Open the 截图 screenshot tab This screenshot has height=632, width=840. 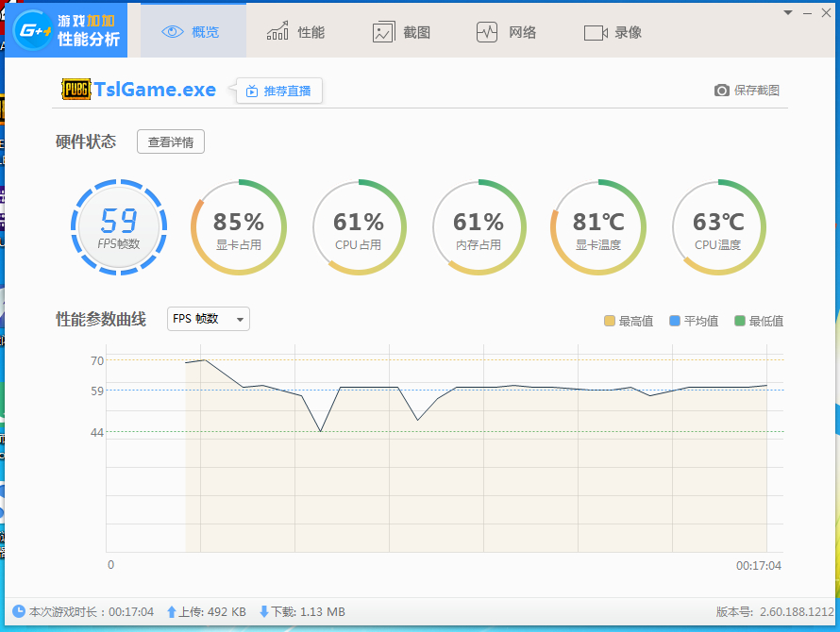[401, 32]
